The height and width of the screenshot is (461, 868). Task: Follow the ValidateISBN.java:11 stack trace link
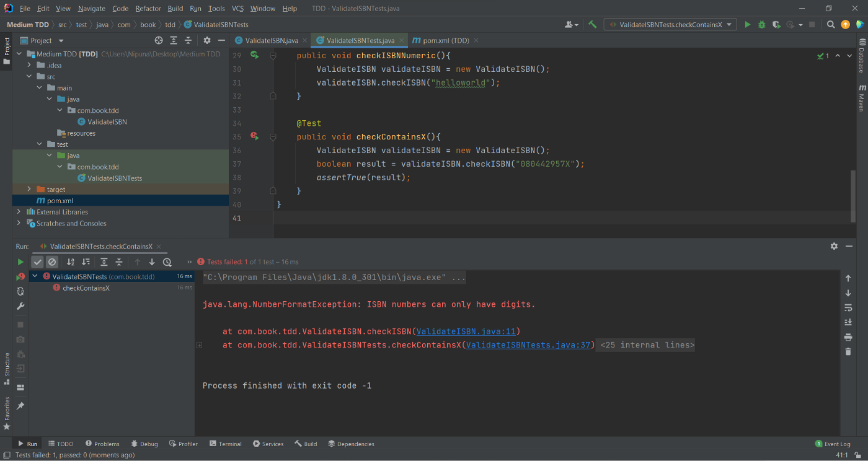[467, 331]
